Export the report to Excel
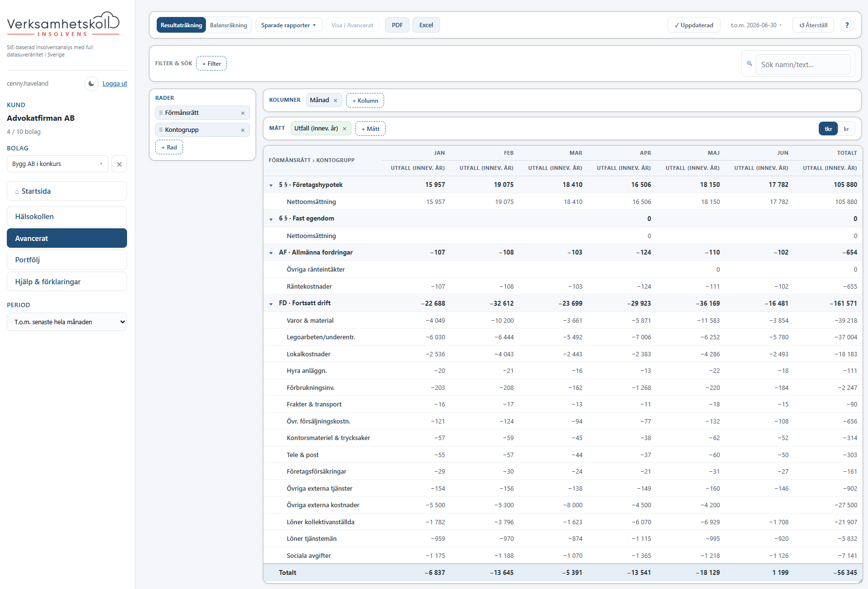Image resolution: width=868 pixels, height=589 pixels. tap(426, 25)
